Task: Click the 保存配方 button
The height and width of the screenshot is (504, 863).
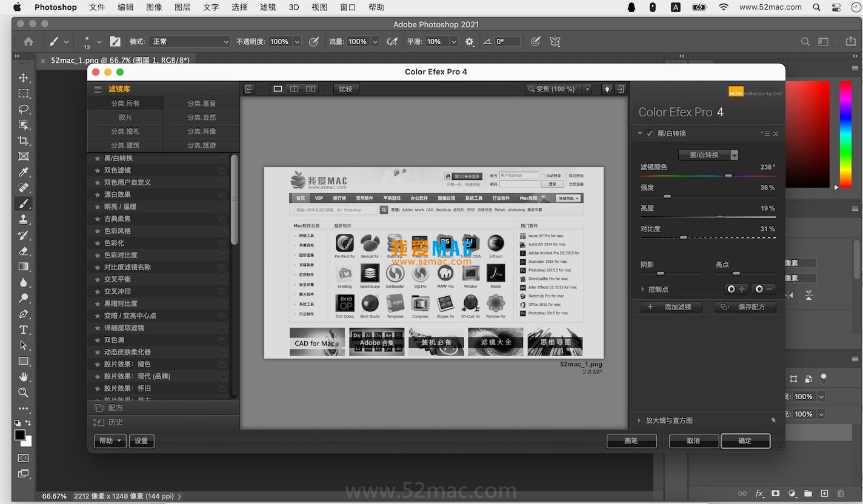Action: (x=745, y=307)
